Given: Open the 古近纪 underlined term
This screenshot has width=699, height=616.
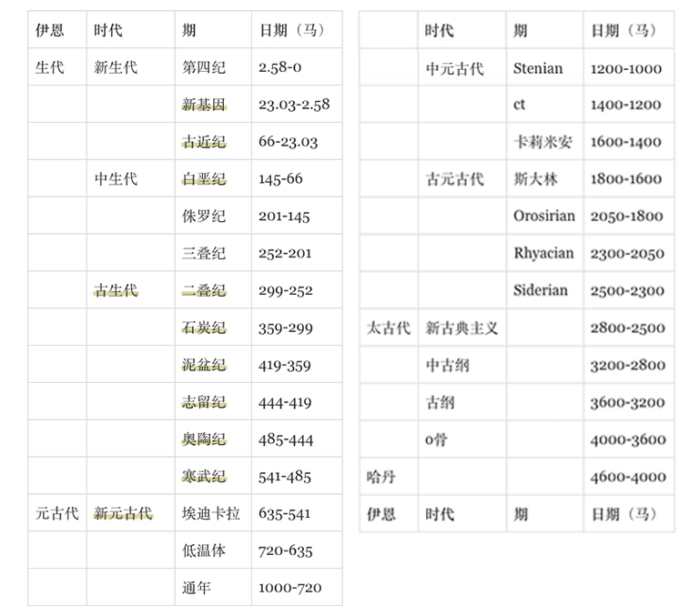Looking at the screenshot, I should pos(204,142).
